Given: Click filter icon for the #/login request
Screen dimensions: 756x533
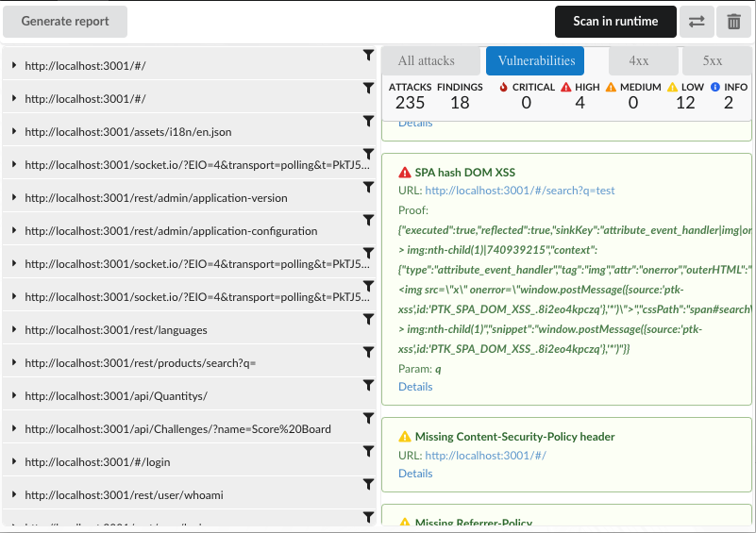Looking at the screenshot, I should coord(368,452).
